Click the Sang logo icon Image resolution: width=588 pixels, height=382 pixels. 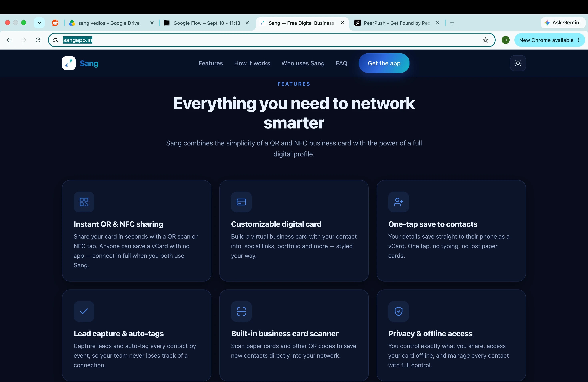point(69,63)
